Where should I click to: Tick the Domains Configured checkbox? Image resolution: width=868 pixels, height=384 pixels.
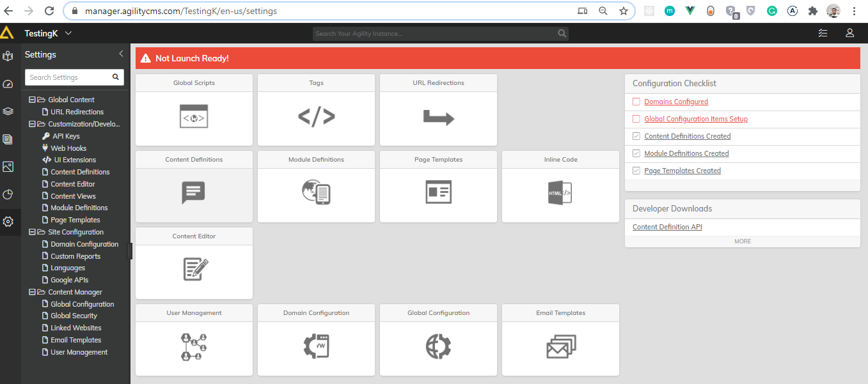point(636,102)
